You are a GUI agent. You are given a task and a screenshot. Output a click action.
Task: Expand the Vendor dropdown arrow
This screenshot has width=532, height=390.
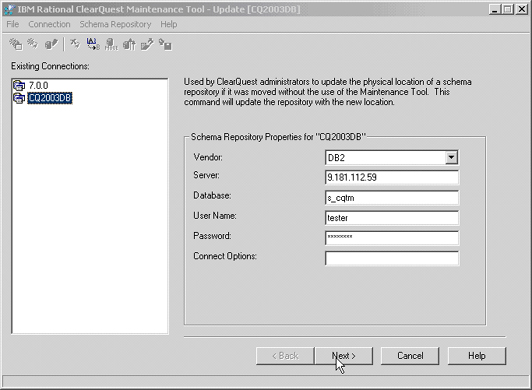pyautogui.click(x=451, y=157)
